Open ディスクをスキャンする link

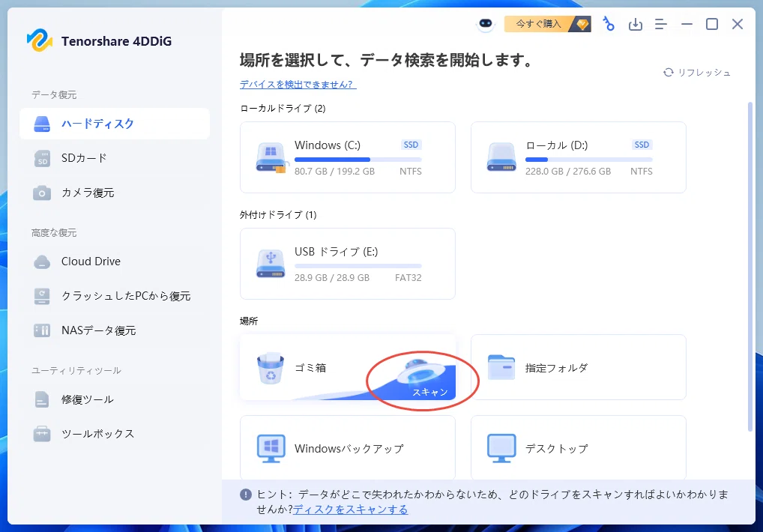tap(350, 509)
